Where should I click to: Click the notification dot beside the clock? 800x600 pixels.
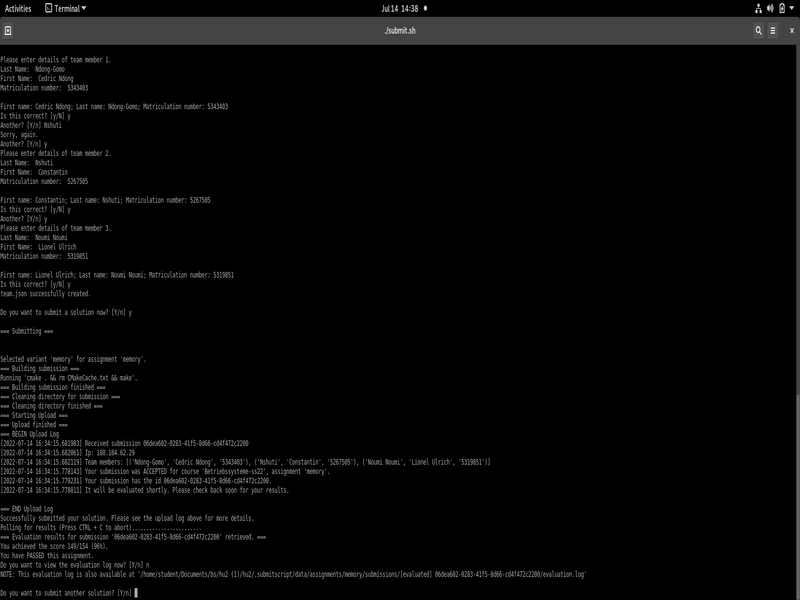pyautogui.click(x=425, y=8)
